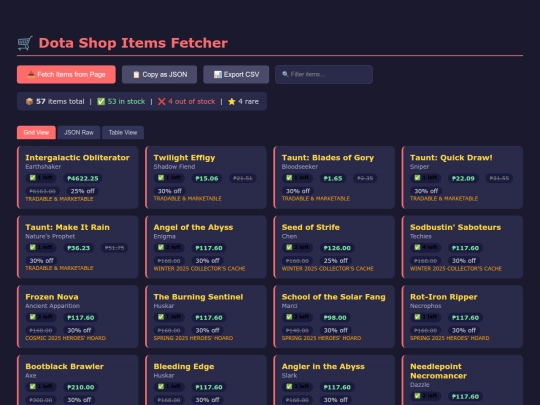Select the Twilight Effigy item title

(x=184, y=158)
